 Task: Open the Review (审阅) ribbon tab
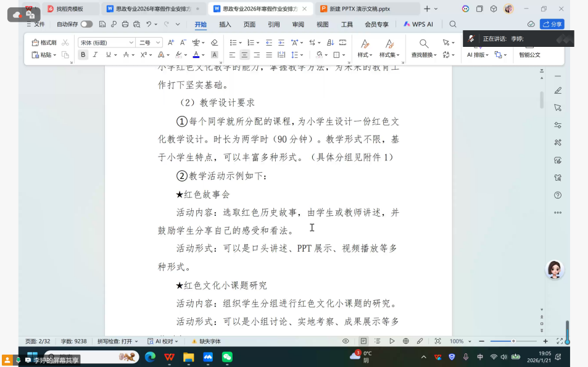pyautogui.click(x=298, y=24)
